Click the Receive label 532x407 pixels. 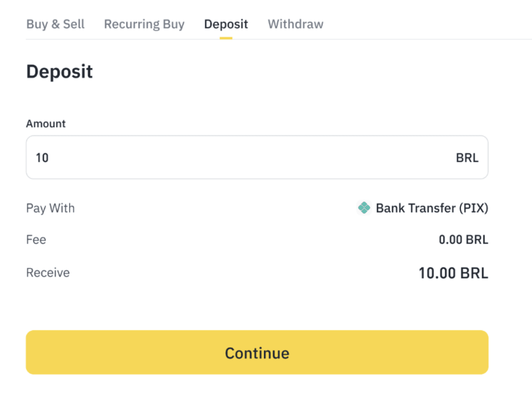pos(48,273)
